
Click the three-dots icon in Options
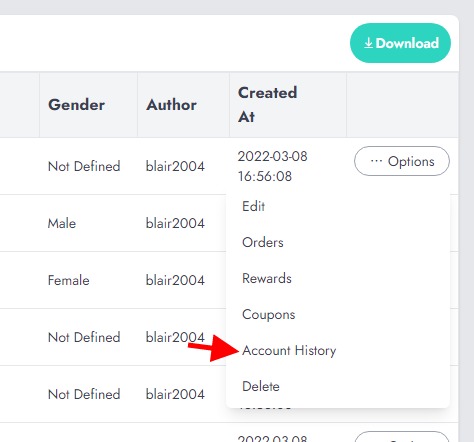pyautogui.click(x=376, y=161)
